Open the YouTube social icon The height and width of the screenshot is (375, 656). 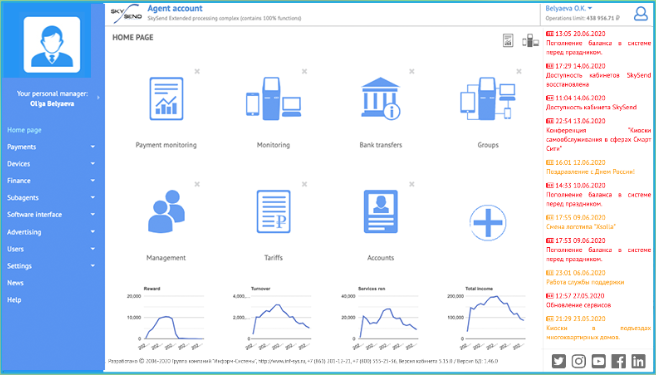point(598,361)
